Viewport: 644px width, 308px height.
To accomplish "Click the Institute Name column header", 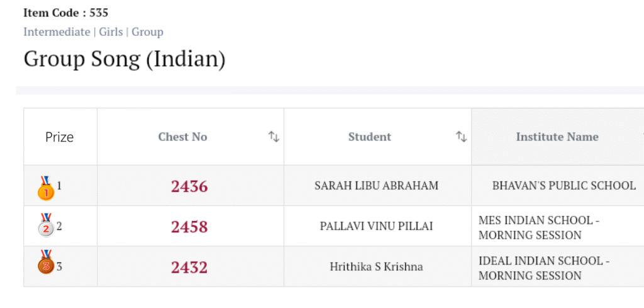I will 557,137.
